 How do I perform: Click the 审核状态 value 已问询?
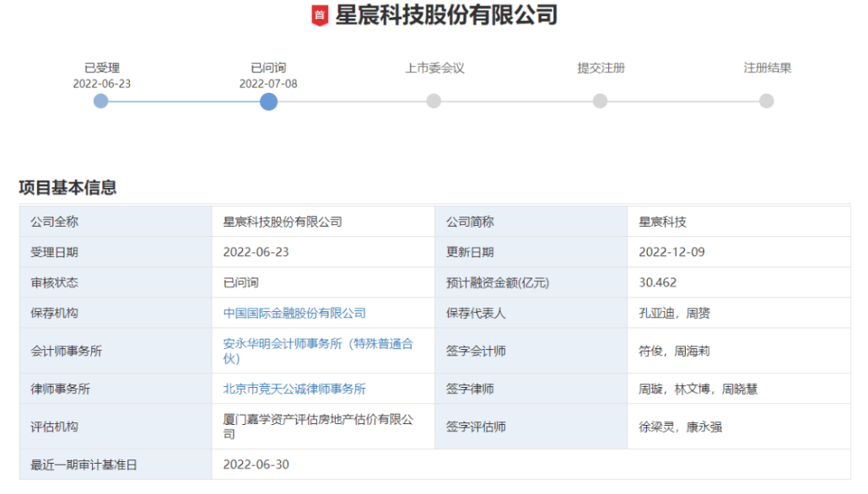click(x=240, y=282)
